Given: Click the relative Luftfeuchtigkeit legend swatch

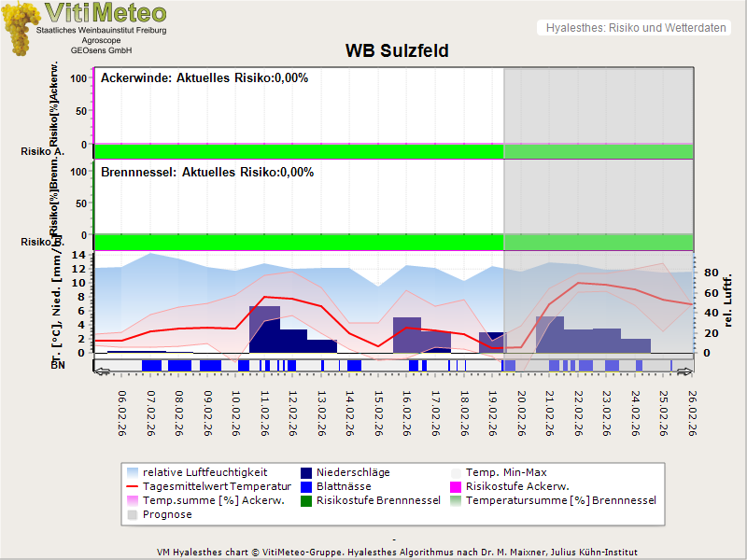Looking at the screenshot, I should pyautogui.click(x=133, y=472).
